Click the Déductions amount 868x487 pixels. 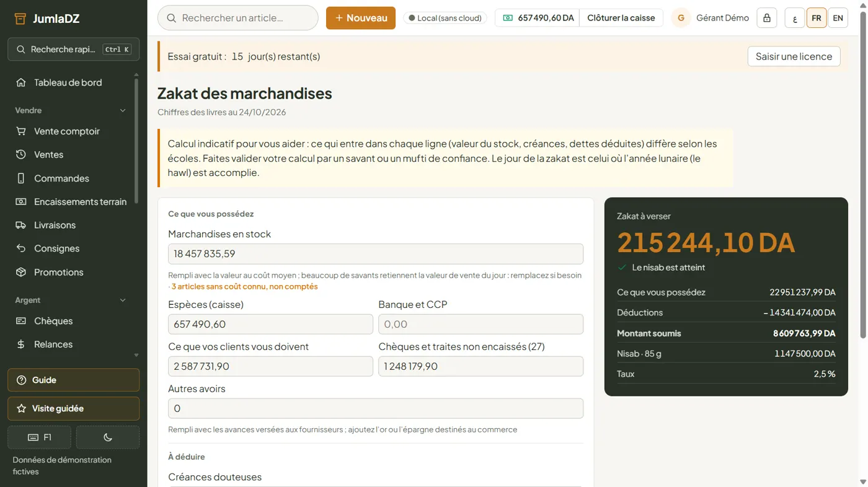point(800,313)
